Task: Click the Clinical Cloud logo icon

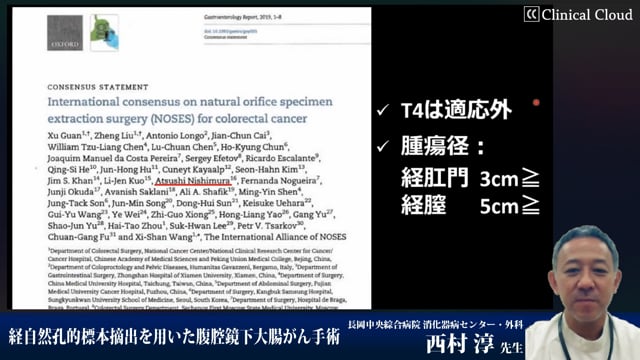Action: (x=531, y=14)
